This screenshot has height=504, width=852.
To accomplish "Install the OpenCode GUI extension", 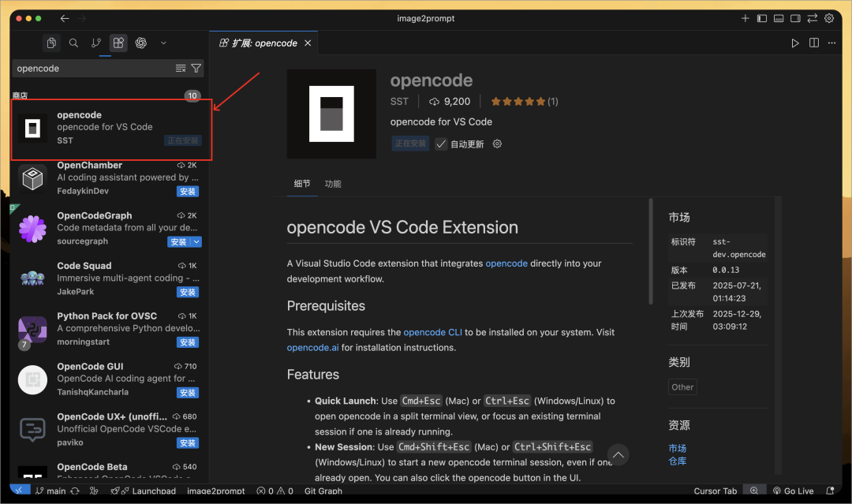I will coord(188,393).
